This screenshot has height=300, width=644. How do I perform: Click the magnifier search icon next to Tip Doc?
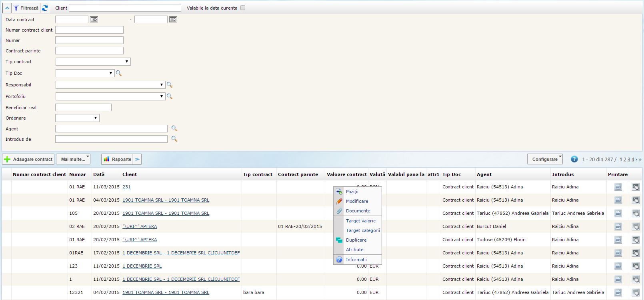118,73
